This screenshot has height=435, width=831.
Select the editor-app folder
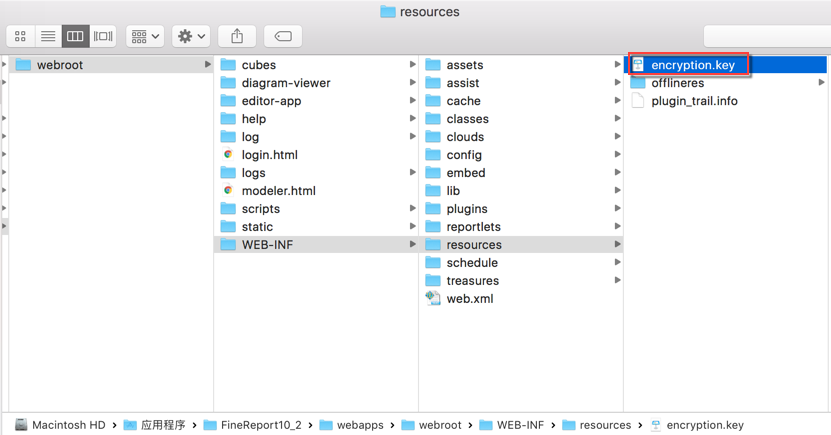tap(316, 101)
